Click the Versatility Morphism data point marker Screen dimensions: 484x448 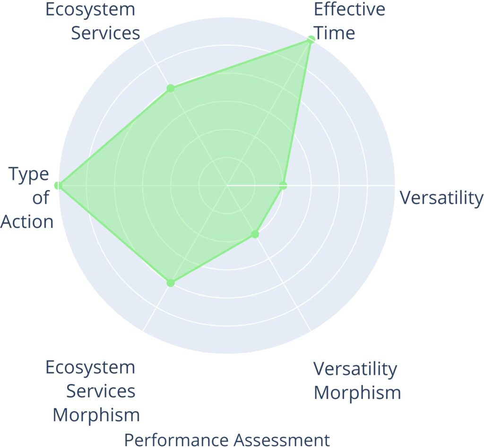tap(255, 234)
